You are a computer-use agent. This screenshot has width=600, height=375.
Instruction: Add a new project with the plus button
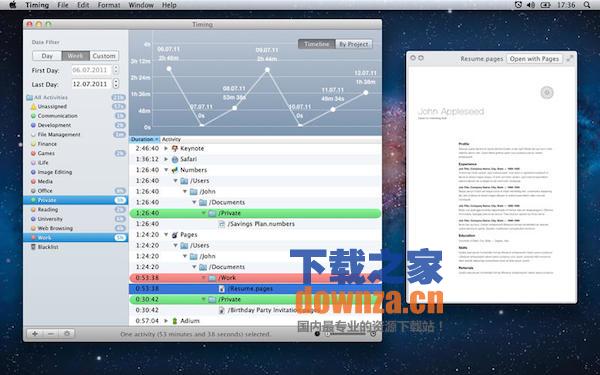(34, 334)
